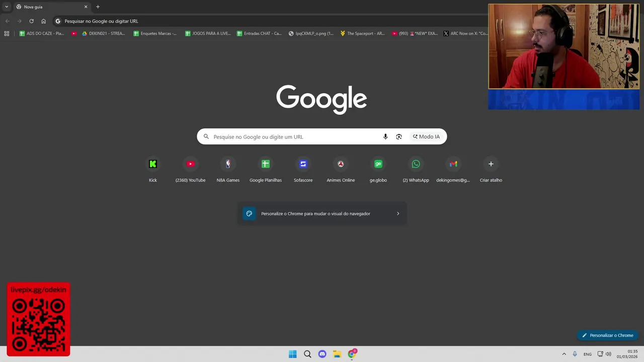Open Modo IA search mode

[x=426, y=137]
